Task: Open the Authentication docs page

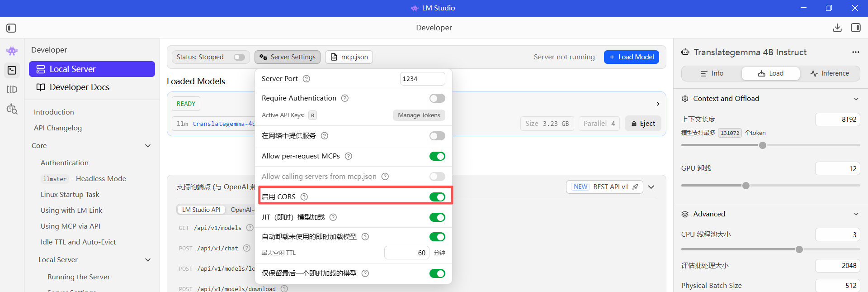Action: tap(65, 163)
